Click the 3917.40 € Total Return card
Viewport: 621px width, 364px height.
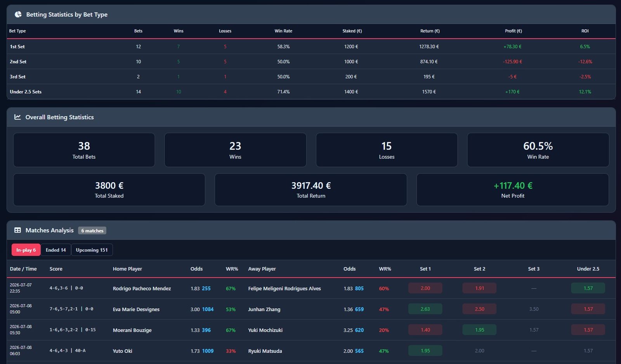(x=311, y=190)
